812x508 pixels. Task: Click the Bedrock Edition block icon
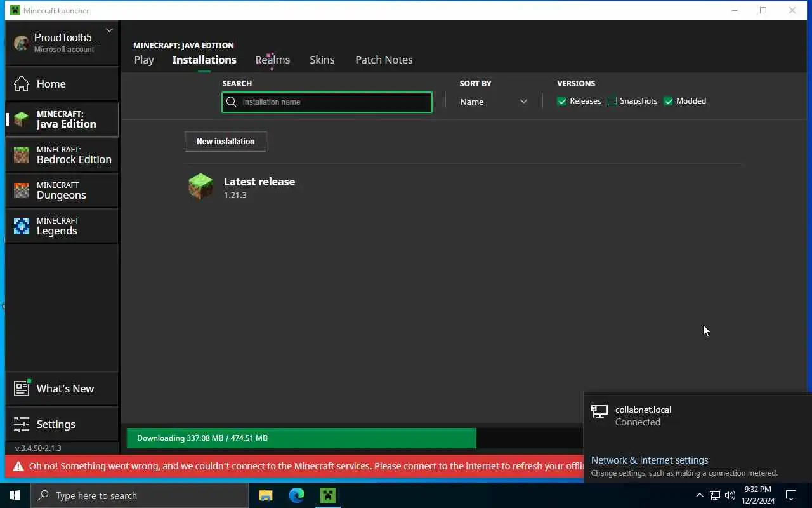(x=22, y=155)
